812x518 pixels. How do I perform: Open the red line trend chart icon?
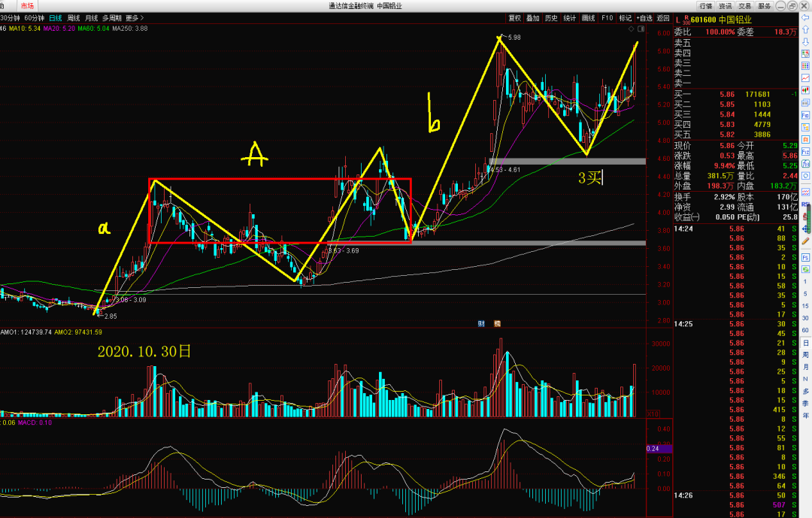pyautogui.click(x=805, y=77)
